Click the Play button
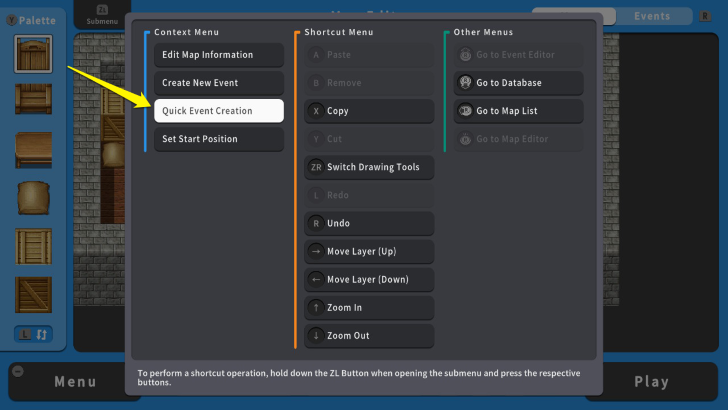The image size is (728, 410). 652,382
